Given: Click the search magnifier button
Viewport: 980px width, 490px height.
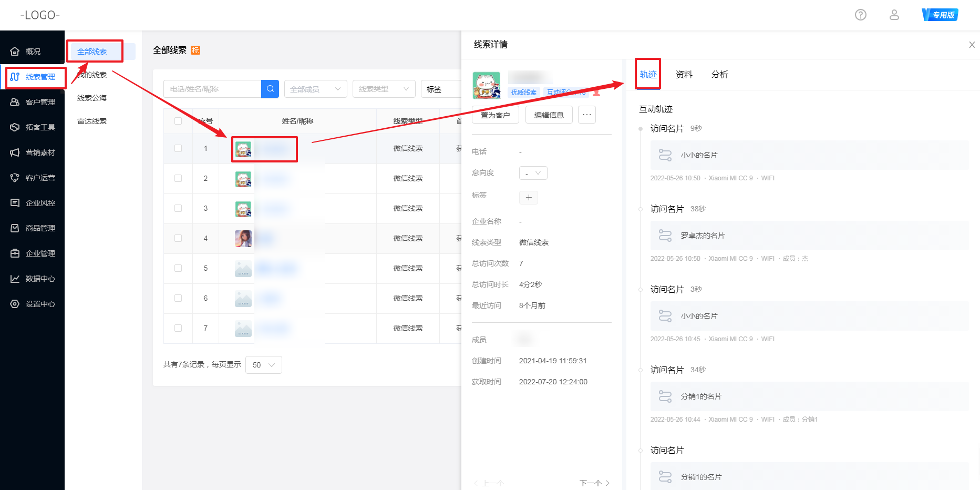Looking at the screenshot, I should click(x=270, y=89).
